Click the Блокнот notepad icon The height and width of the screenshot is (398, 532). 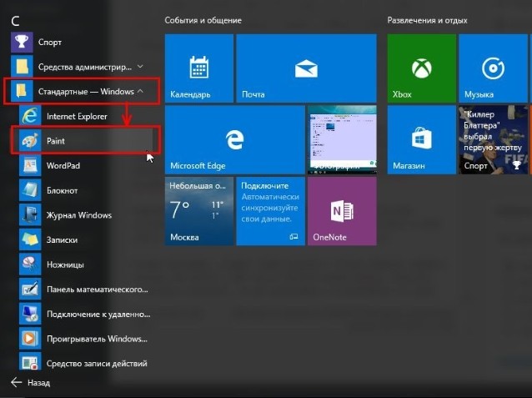click(30, 190)
